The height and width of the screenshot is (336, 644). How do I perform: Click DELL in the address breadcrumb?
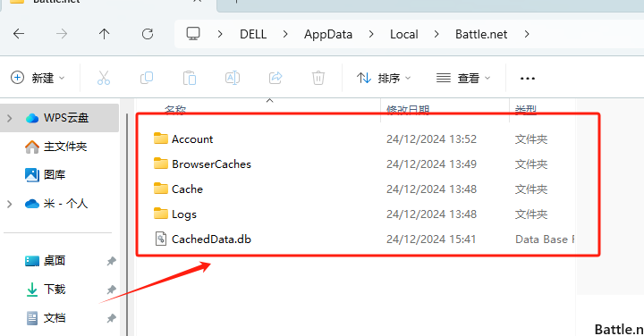coord(253,34)
